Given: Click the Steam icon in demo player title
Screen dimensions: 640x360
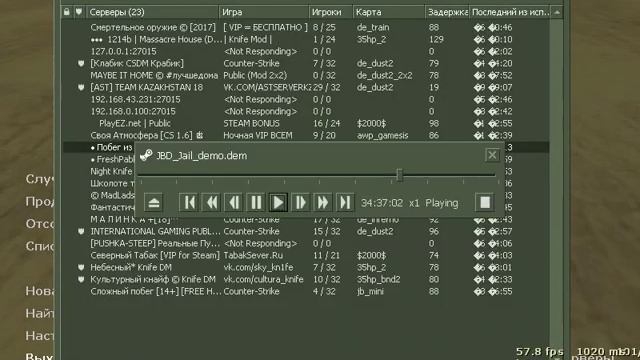Looking at the screenshot, I should [x=146, y=156].
